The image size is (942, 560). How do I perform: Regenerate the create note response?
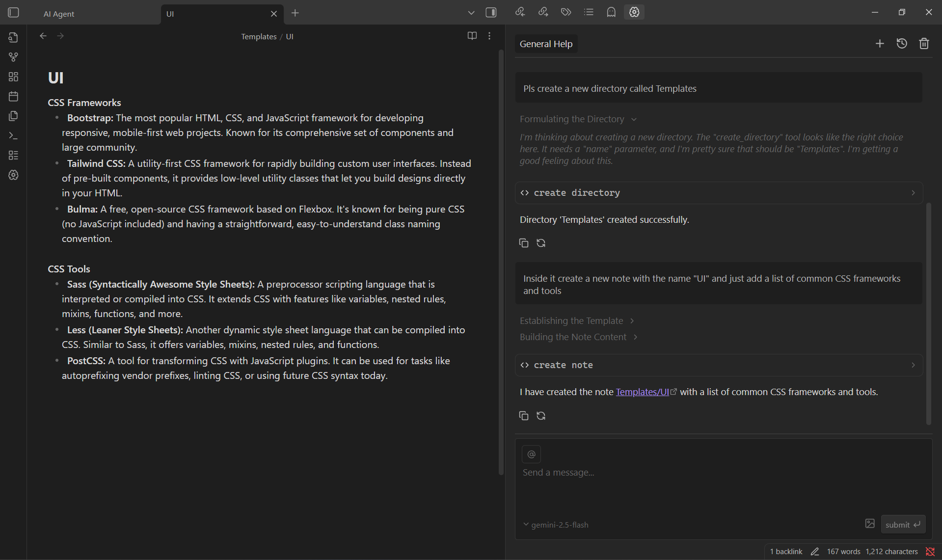tap(540, 416)
